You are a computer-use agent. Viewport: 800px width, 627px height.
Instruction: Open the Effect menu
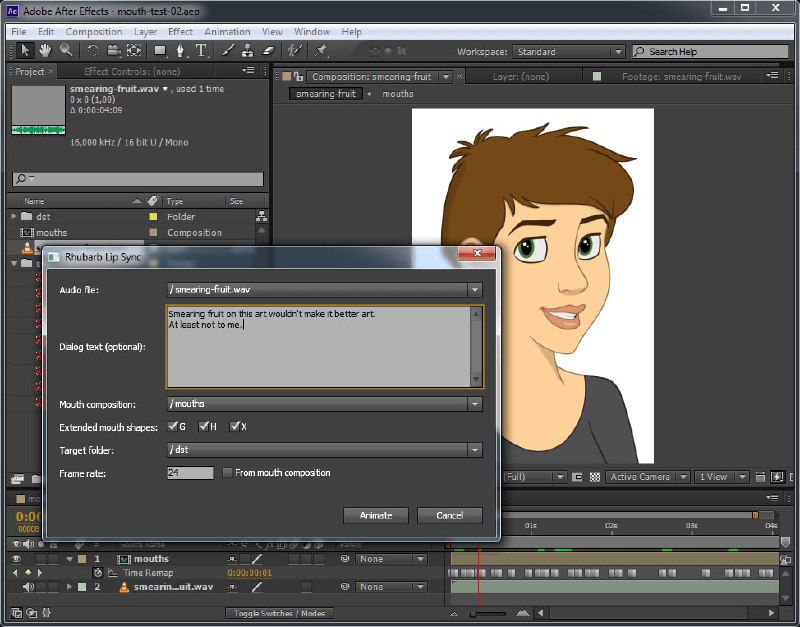[181, 32]
